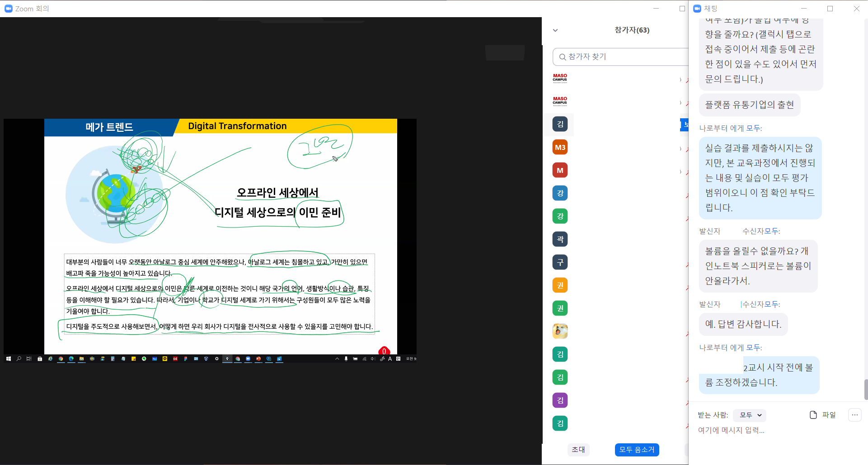Click the Shiba dog profile picture
Screen dimensions: 868x465
point(560,331)
